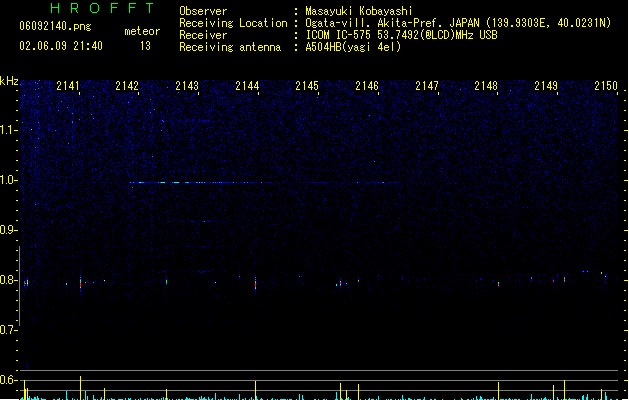
Task: Click the meteor echo at 2141 near 0.8 kHz
Action: (81, 283)
